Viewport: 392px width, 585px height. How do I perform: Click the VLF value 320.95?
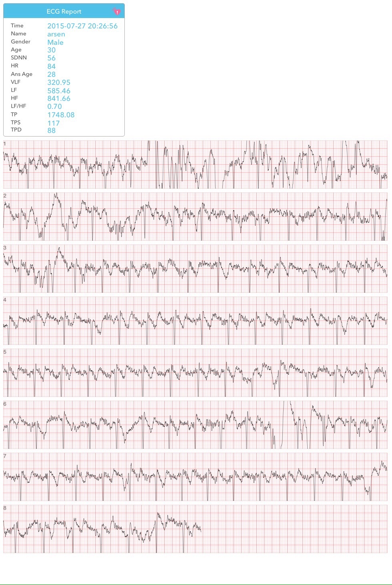coord(59,82)
